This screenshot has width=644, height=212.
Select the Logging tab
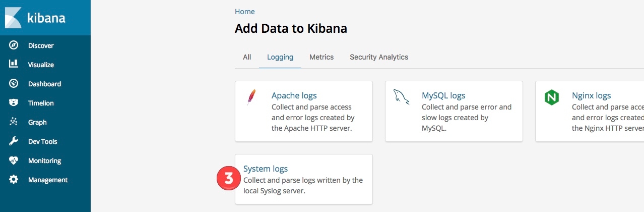(x=280, y=57)
